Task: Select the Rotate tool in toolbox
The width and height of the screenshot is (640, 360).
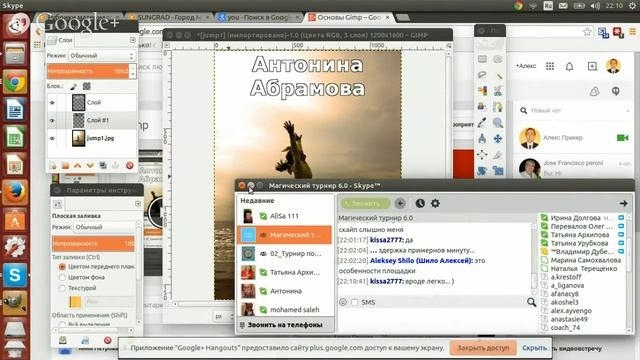Action: click(482, 171)
